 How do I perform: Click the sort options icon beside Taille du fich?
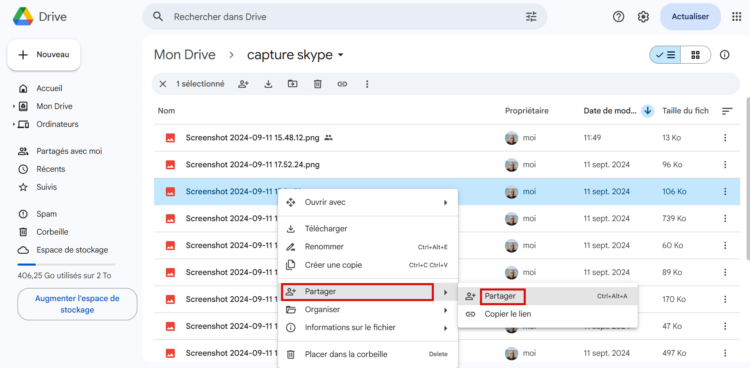[727, 111]
